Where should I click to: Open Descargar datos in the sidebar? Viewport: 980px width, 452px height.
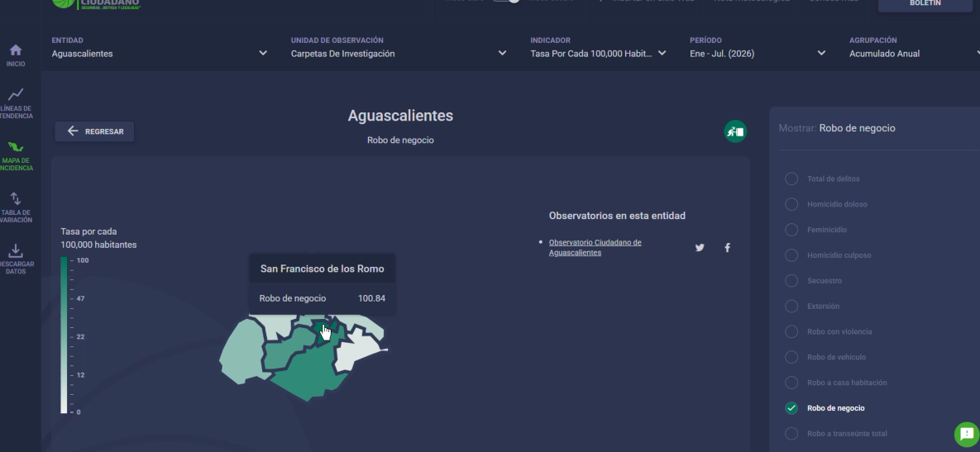click(17, 259)
